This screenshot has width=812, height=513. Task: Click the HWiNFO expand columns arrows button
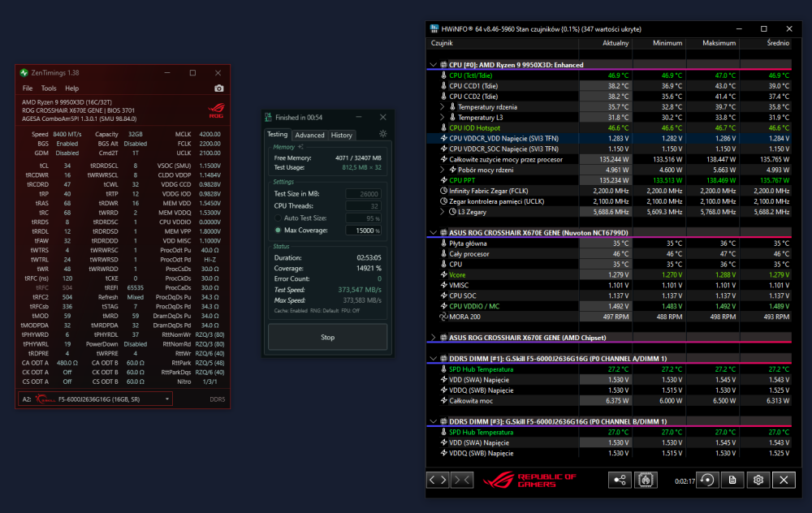tap(438, 480)
